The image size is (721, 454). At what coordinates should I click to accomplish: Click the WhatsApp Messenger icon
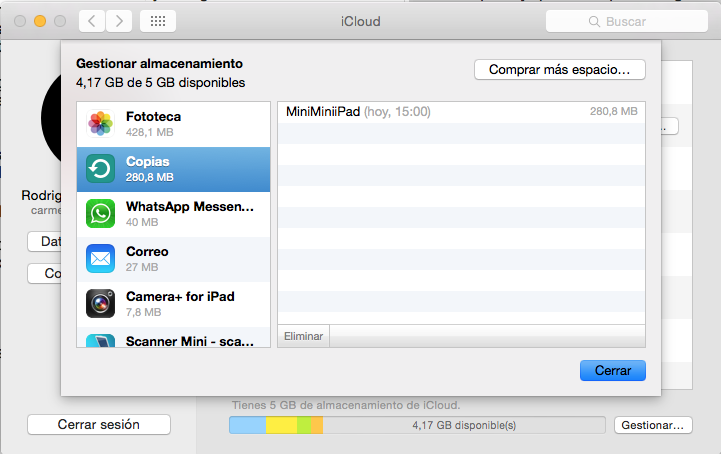click(x=100, y=214)
